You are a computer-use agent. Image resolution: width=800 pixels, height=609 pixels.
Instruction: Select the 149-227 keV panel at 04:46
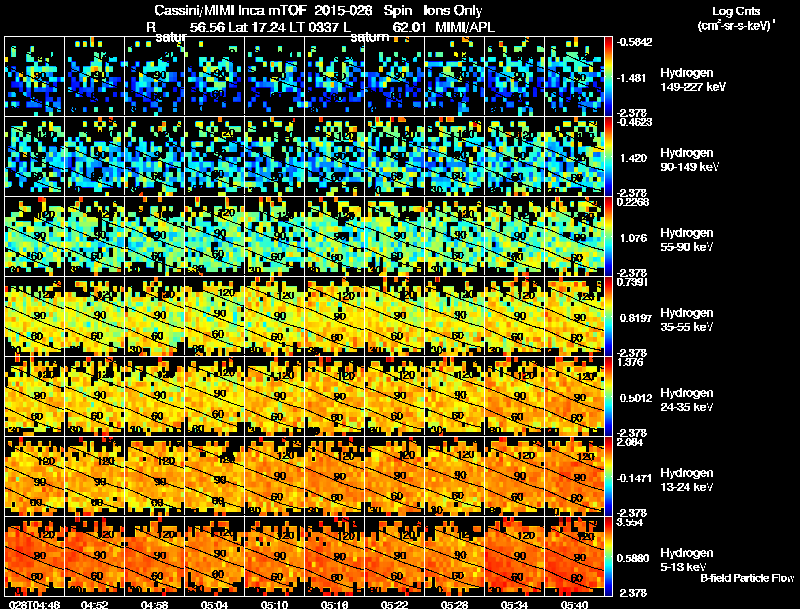[x=34, y=76]
